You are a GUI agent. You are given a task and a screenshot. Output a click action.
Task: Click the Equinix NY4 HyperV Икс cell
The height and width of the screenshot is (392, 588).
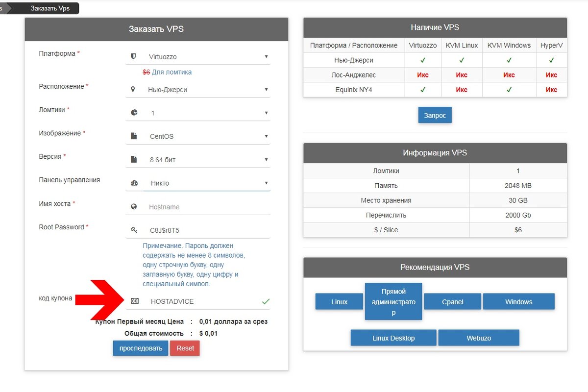(x=551, y=90)
